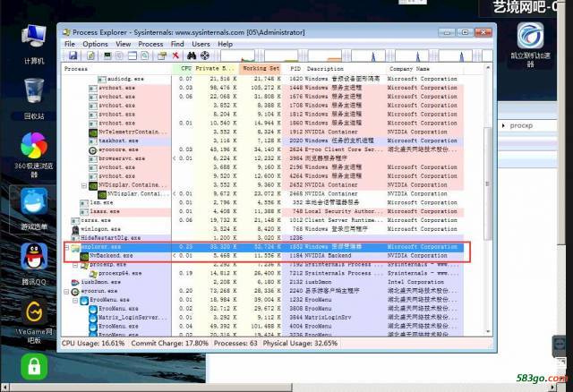Open the 游戏选单 desktop icon
The width and height of the screenshot is (573, 392).
coord(34,209)
